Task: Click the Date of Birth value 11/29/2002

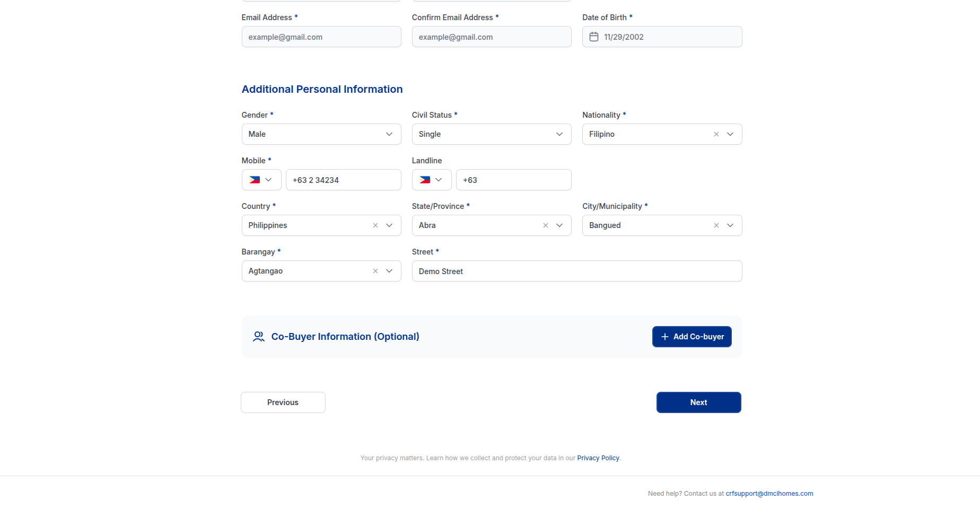Action: point(624,37)
